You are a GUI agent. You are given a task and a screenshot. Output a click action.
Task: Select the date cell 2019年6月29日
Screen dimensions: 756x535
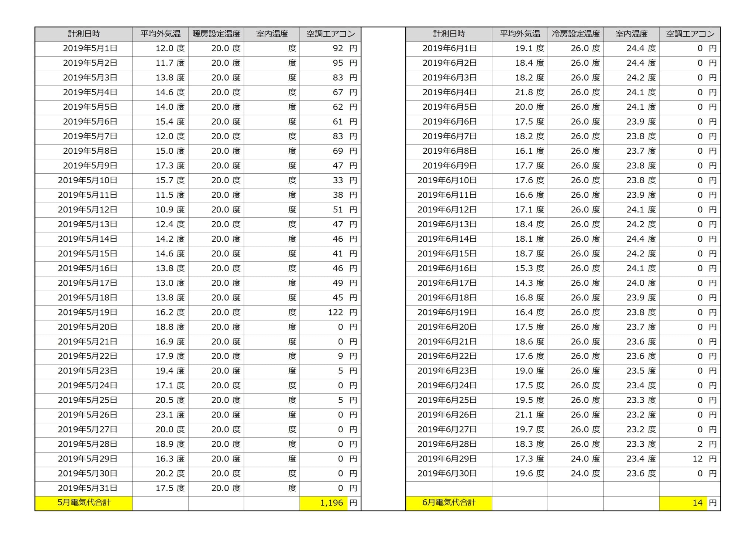449,459
